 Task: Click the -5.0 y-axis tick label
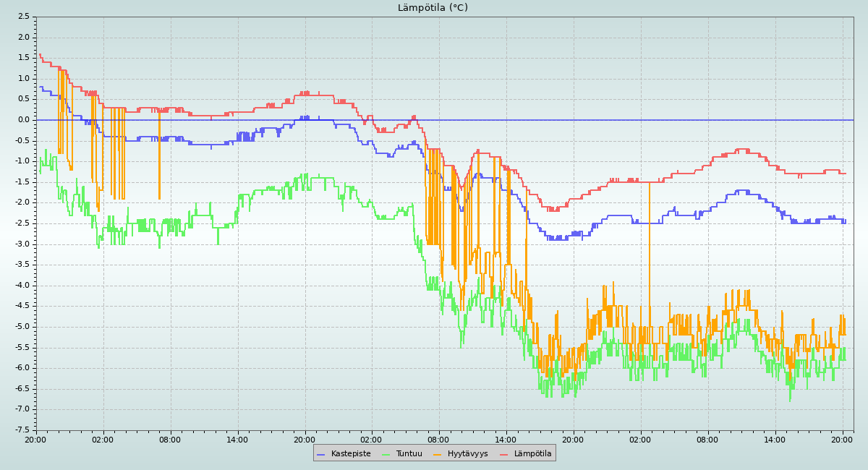coord(22,327)
